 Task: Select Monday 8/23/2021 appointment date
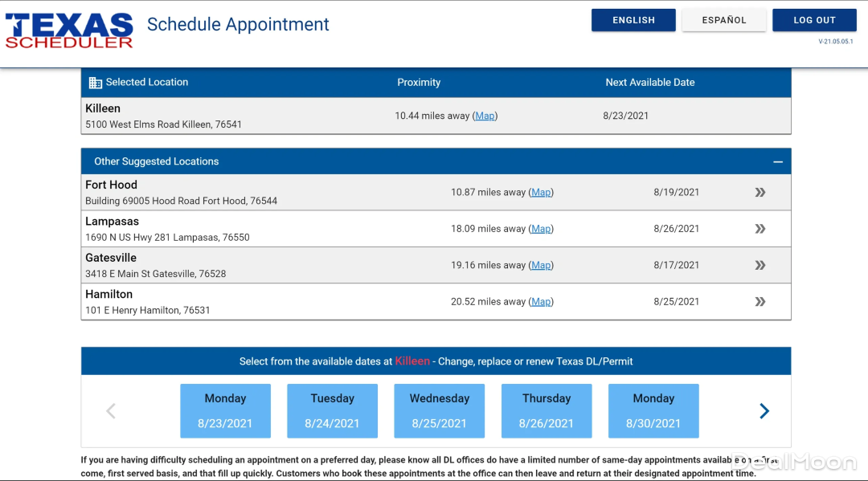coord(225,410)
